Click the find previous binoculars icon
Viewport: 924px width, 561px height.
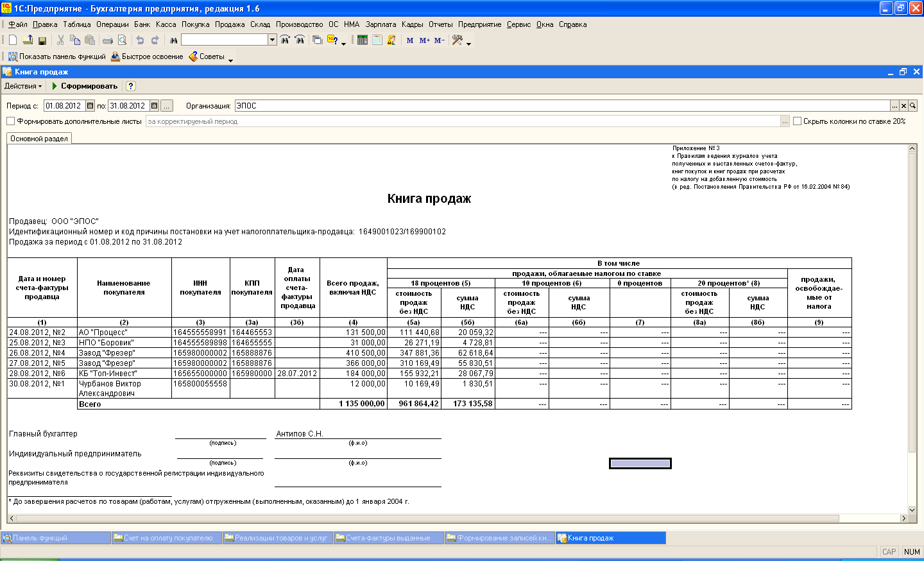tap(300, 40)
